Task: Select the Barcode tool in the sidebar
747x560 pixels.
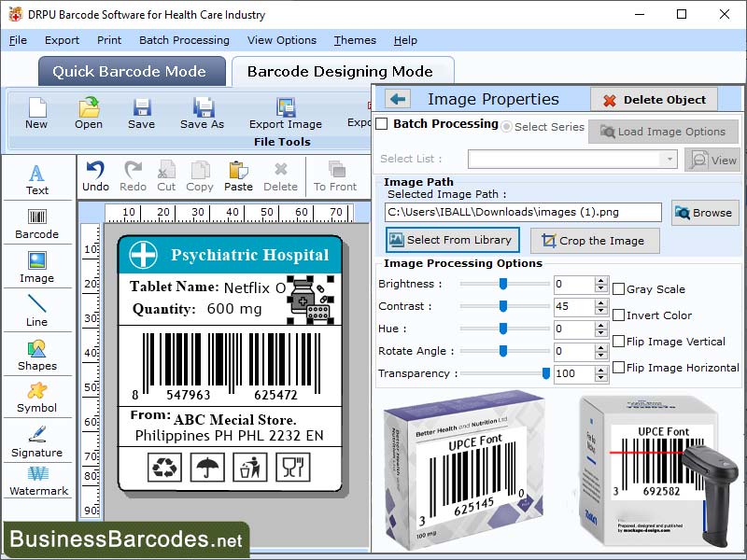Action: point(37,224)
